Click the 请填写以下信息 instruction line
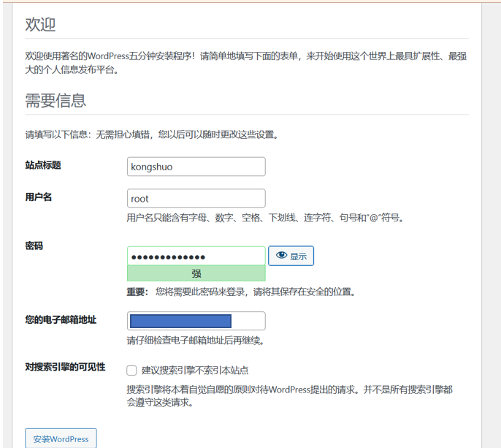Screen dimensions: 501x448 pos(152,134)
